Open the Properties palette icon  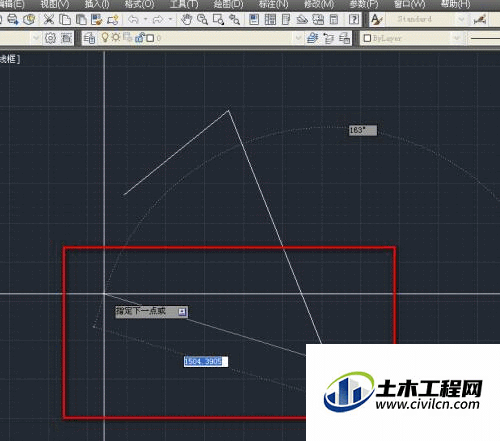254,19
